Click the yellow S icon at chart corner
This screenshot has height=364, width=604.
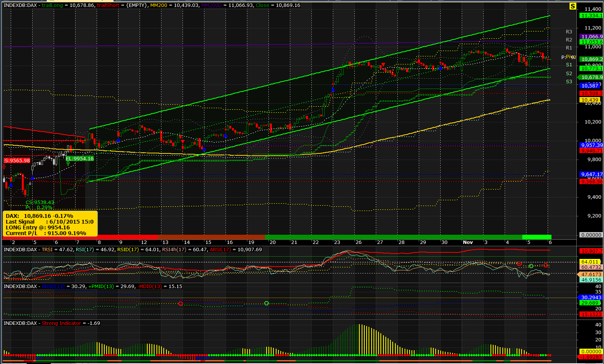tap(573, 6)
